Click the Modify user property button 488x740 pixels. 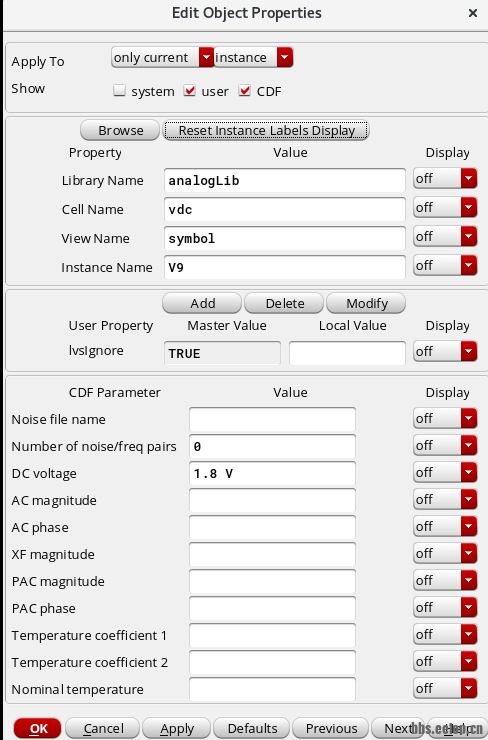pyautogui.click(x=366, y=303)
